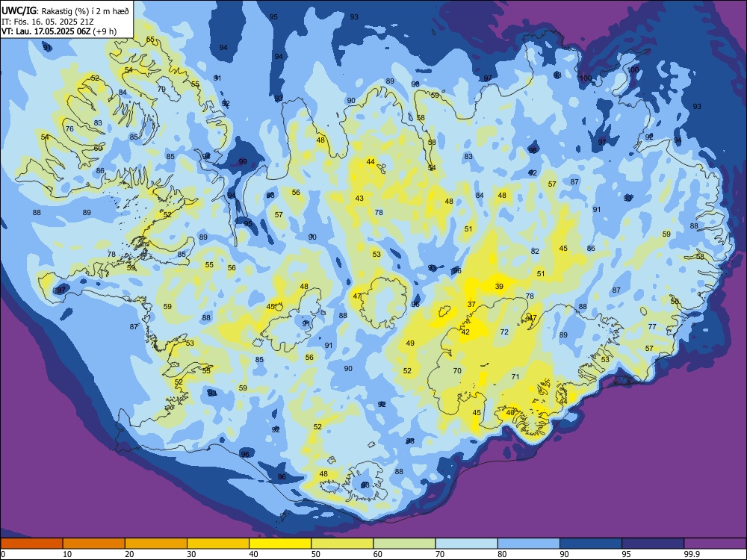Click the humidity value 82 in the east
The width and height of the screenshot is (747, 560).
pos(535,252)
